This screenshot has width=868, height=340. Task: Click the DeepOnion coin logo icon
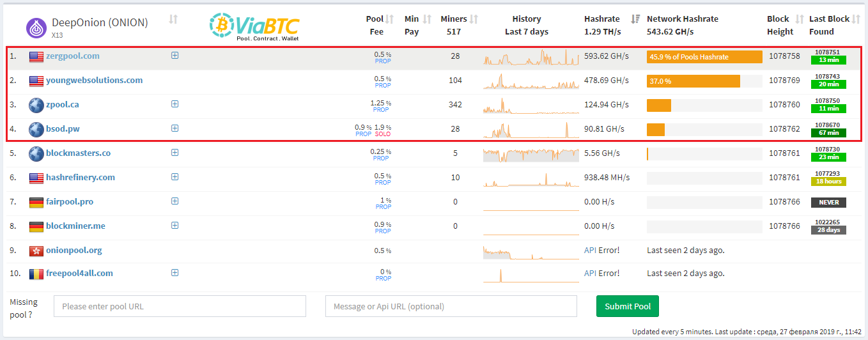pyautogui.click(x=36, y=27)
